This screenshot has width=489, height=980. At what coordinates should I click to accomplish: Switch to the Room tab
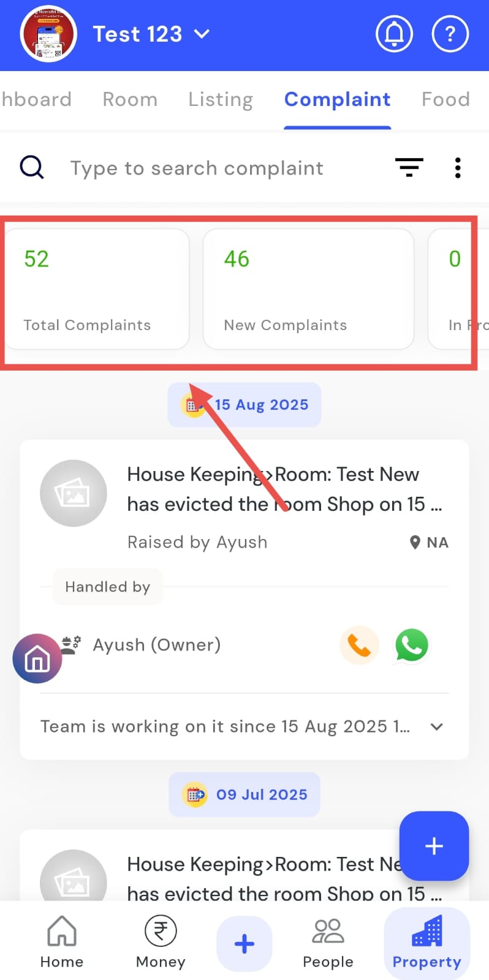pyautogui.click(x=130, y=99)
